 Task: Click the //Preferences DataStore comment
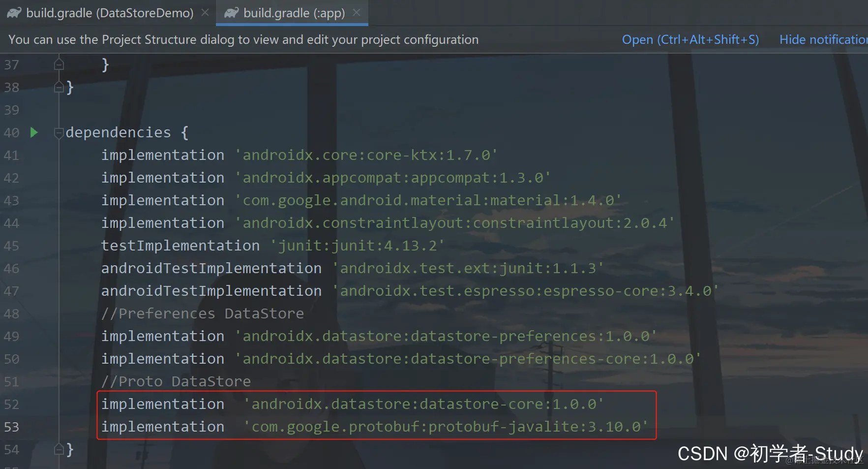pyautogui.click(x=203, y=313)
